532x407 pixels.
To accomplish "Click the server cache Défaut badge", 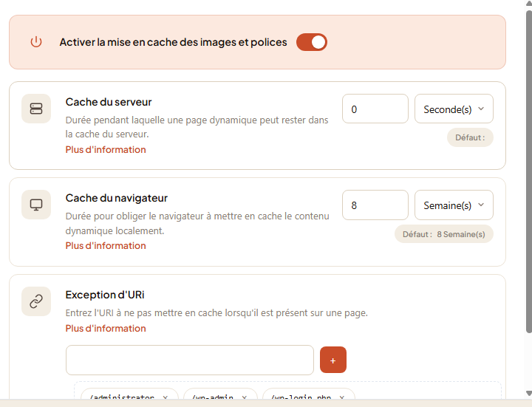I will (470, 137).
